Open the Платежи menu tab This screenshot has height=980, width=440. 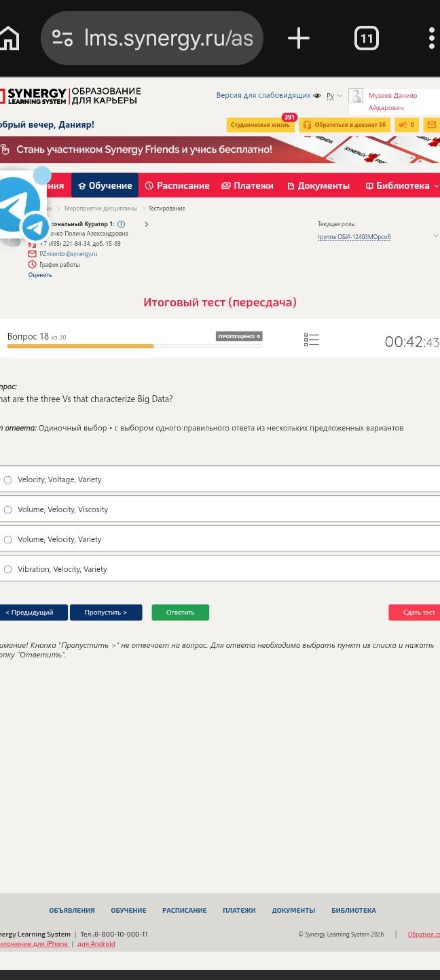(x=247, y=185)
